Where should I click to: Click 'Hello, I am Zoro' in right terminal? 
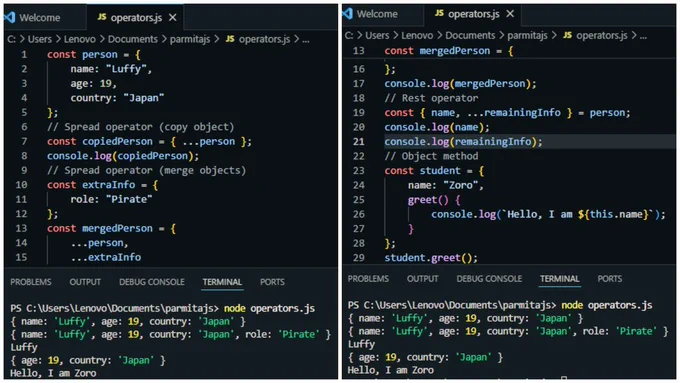(390, 370)
